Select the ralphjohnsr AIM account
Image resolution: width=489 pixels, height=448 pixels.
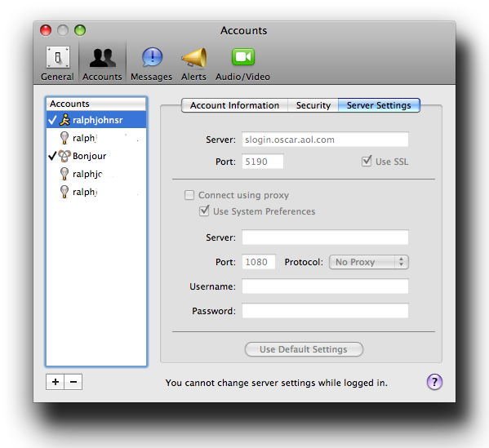point(96,120)
